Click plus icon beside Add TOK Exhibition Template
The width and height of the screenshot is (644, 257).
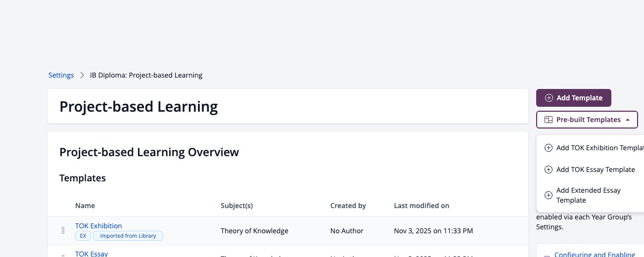[548, 148]
